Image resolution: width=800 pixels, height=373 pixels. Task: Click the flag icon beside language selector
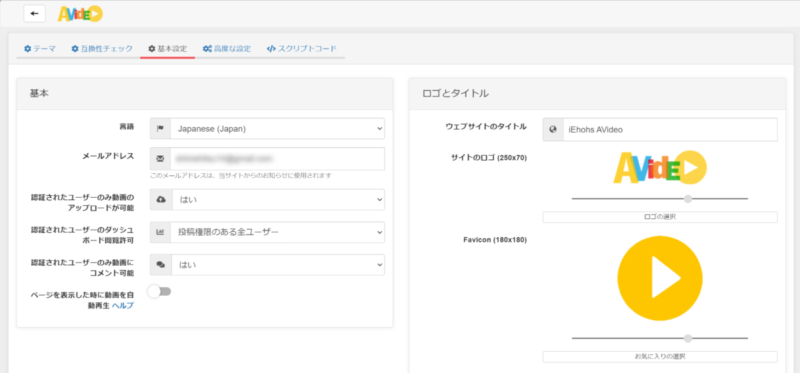click(160, 129)
